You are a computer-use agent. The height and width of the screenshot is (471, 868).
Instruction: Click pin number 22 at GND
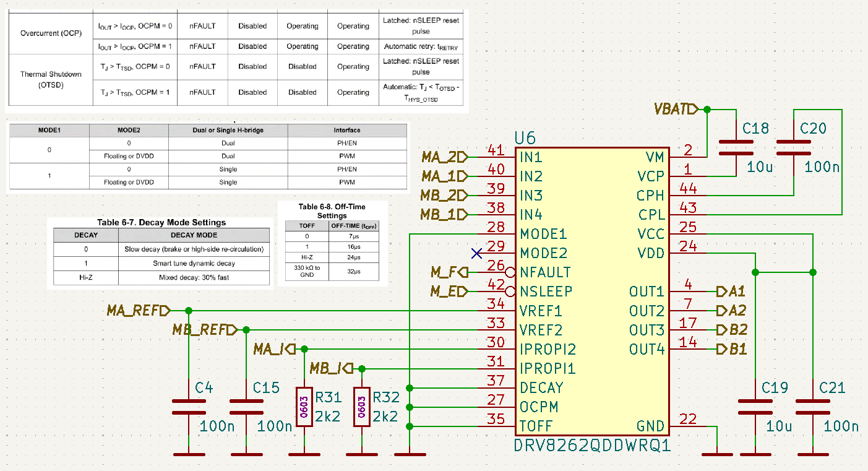point(688,418)
